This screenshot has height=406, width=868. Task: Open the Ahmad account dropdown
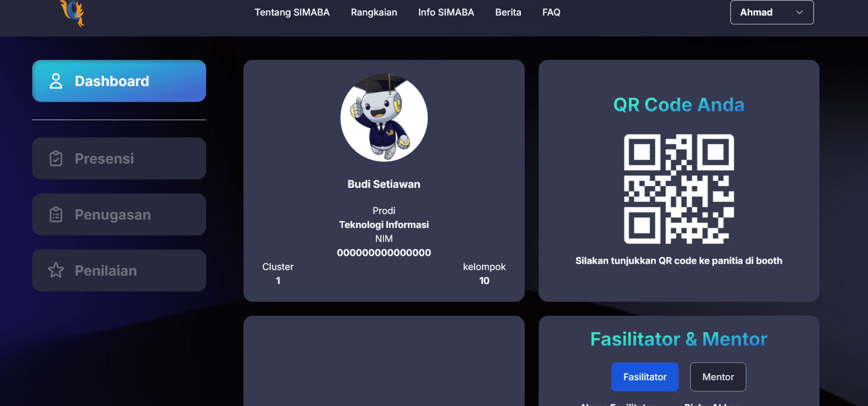(772, 12)
